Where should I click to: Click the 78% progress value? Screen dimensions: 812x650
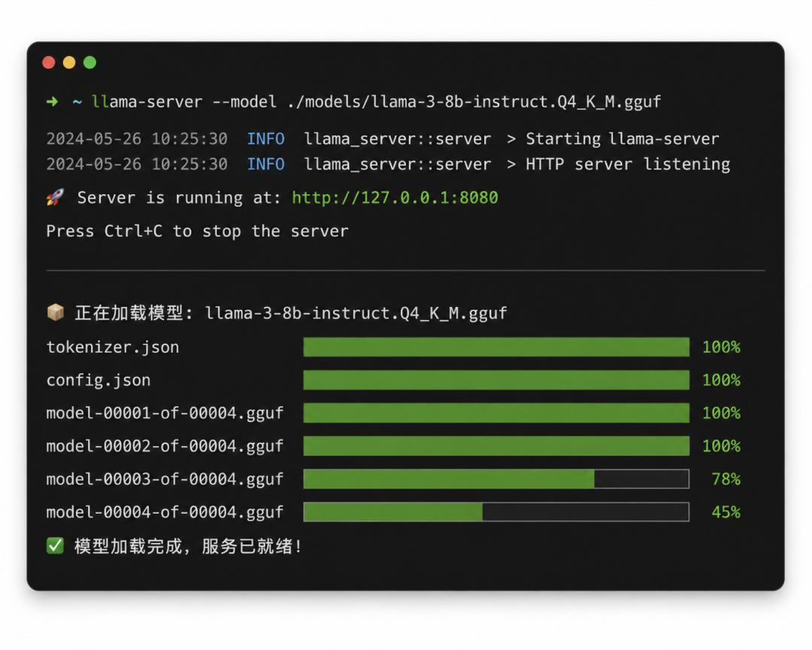click(726, 479)
